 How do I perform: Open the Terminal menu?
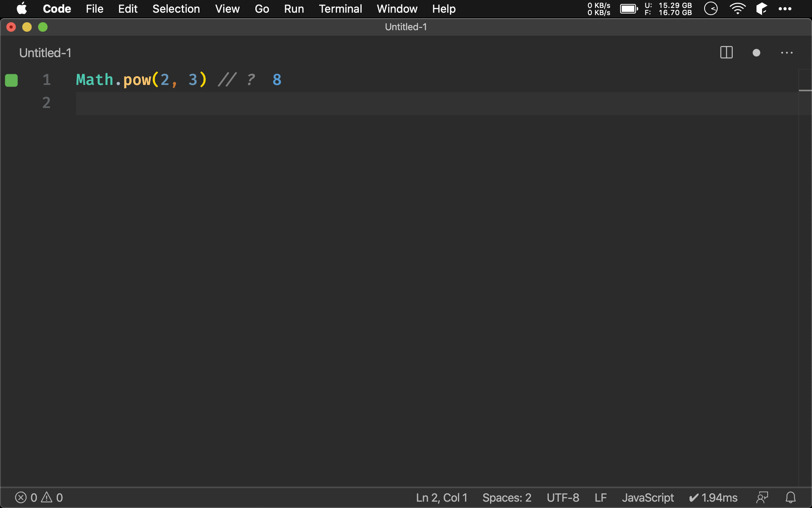point(340,9)
